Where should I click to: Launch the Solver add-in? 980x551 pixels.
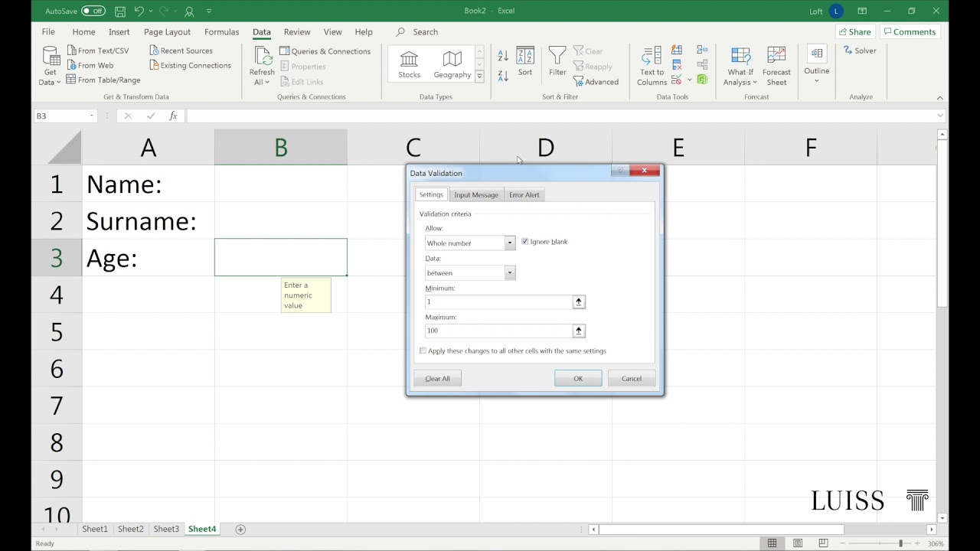(860, 51)
